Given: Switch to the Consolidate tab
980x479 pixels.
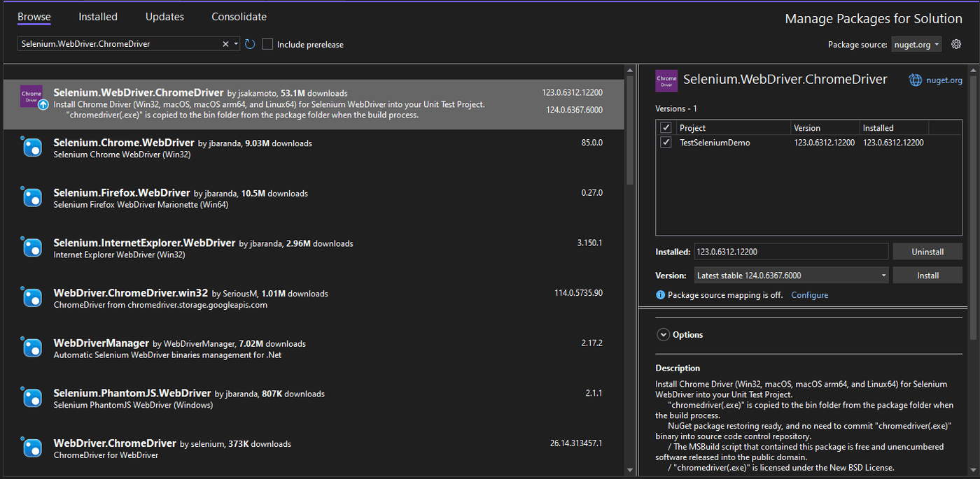Looking at the screenshot, I should pos(239,17).
